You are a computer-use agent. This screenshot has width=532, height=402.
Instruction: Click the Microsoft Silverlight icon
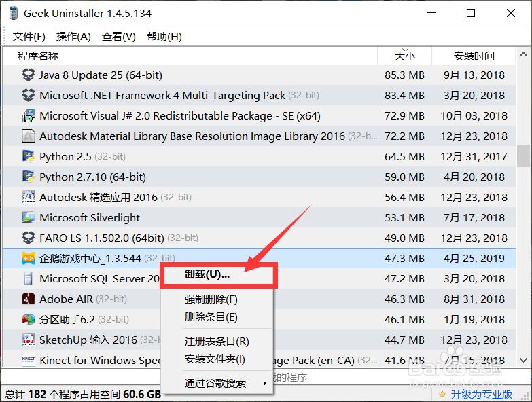click(x=28, y=217)
